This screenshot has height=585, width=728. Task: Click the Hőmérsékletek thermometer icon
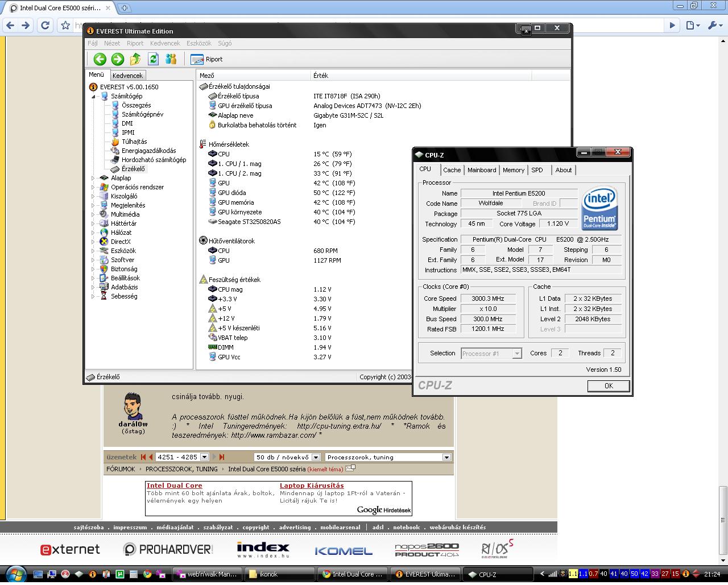[x=203, y=144]
